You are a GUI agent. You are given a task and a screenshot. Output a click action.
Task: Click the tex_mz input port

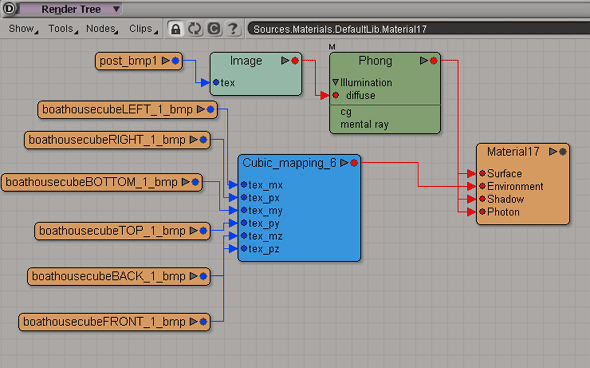point(244,236)
